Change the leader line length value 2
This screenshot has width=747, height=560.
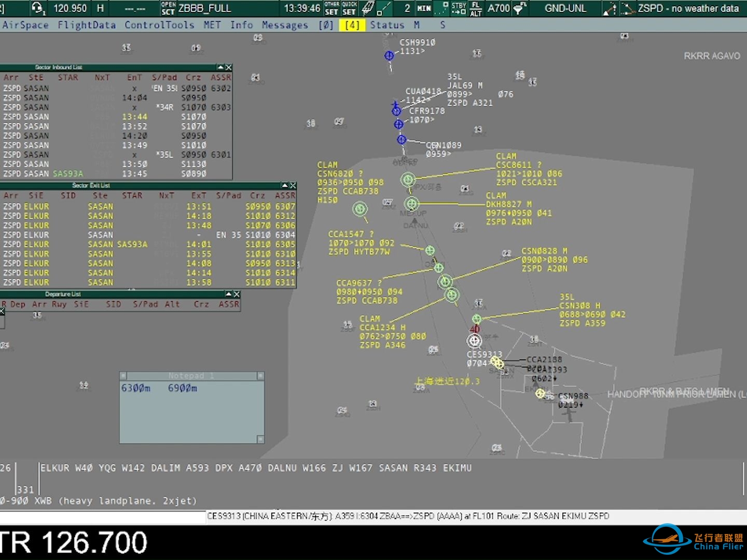pyautogui.click(x=407, y=8)
